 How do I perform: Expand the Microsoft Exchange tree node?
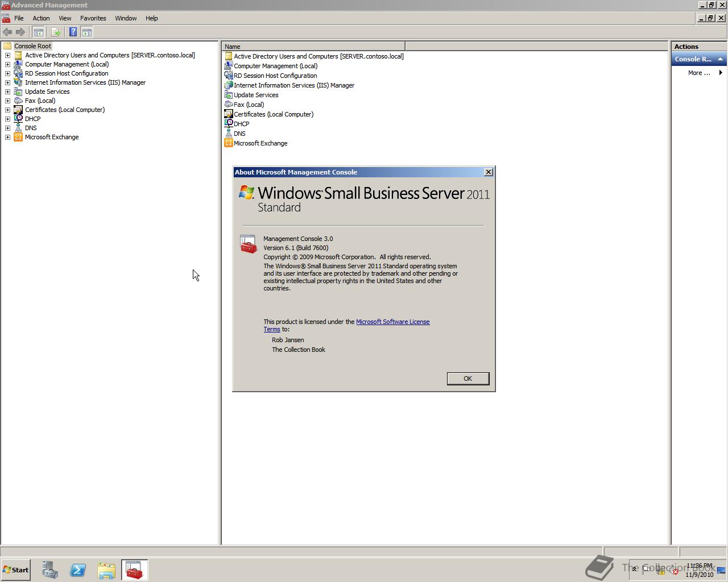pyautogui.click(x=7, y=137)
